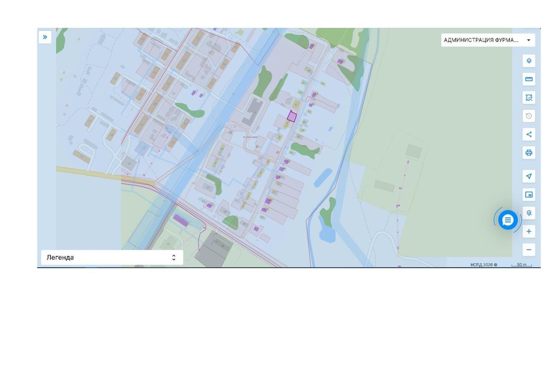
Task: Click the target locate search icon
Action: point(529,213)
